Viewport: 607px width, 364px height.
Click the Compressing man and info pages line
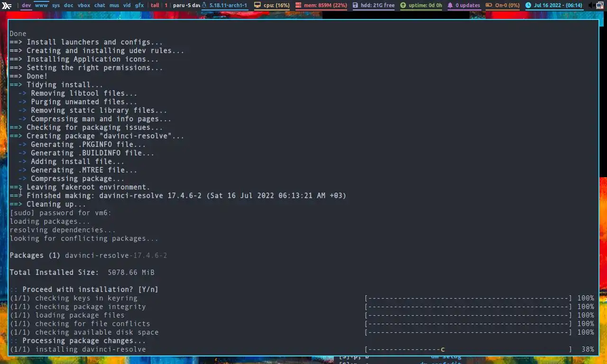(95, 119)
